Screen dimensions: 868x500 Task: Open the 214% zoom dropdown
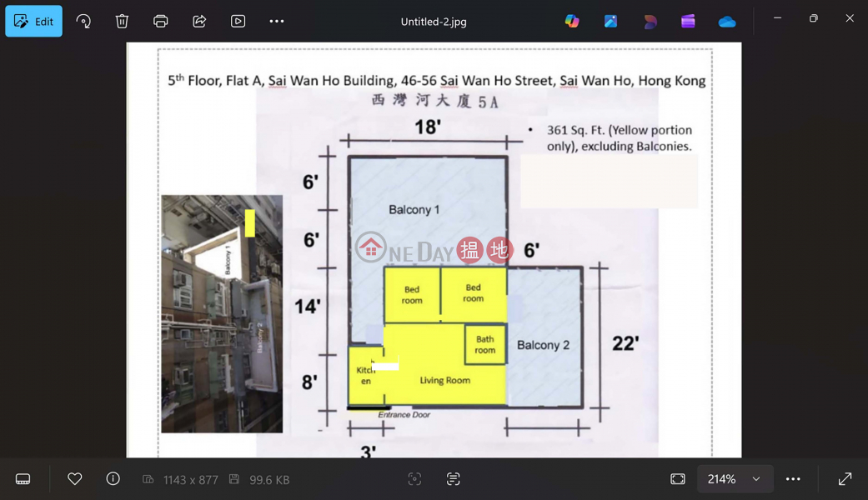tap(735, 479)
